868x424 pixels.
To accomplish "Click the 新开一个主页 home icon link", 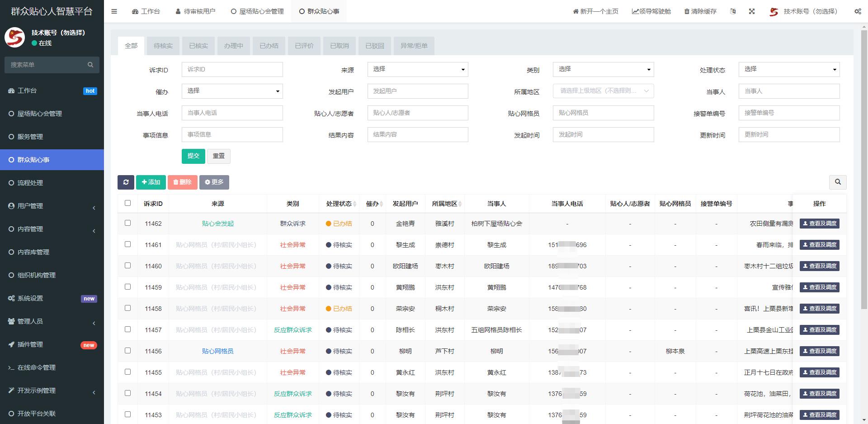I will click(x=595, y=11).
